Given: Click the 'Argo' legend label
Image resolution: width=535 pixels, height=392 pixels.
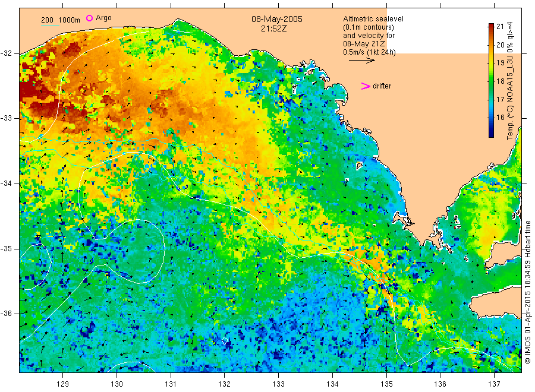Looking at the screenshot, I should pos(103,18).
